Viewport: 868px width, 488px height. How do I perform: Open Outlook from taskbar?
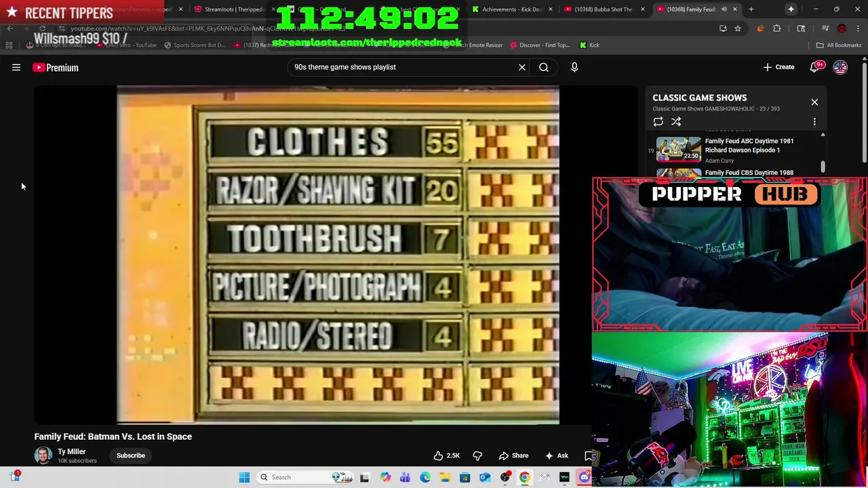pyautogui.click(x=485, y=477)
